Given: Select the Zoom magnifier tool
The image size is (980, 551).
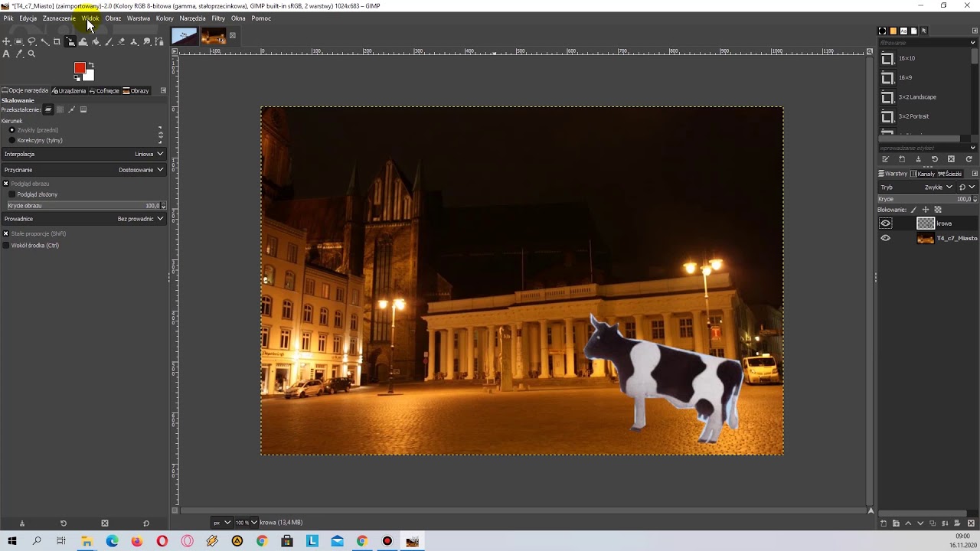Looking at the screenshot, I should (x=31, y=54).
